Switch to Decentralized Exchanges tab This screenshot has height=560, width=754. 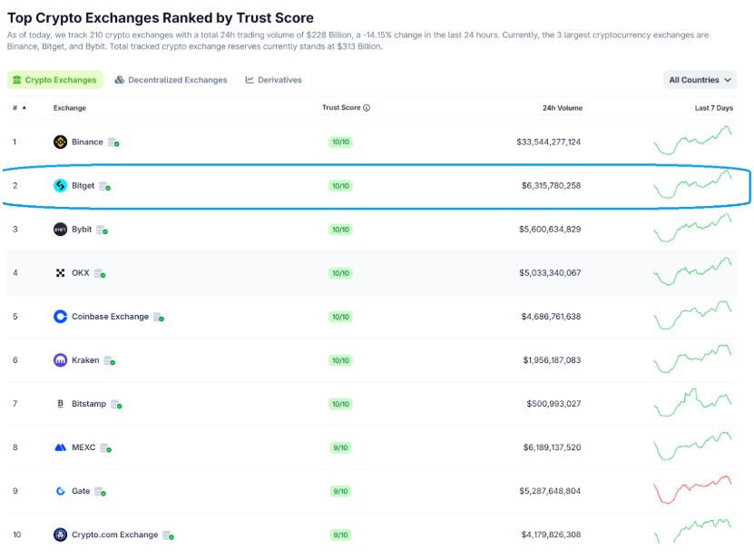(x=171, y=80)
